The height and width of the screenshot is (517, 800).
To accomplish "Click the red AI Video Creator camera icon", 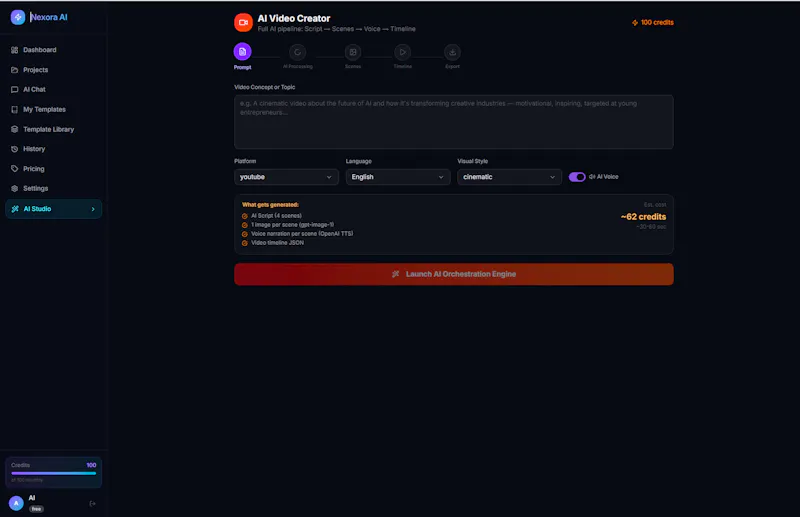I will coord(243,22).
